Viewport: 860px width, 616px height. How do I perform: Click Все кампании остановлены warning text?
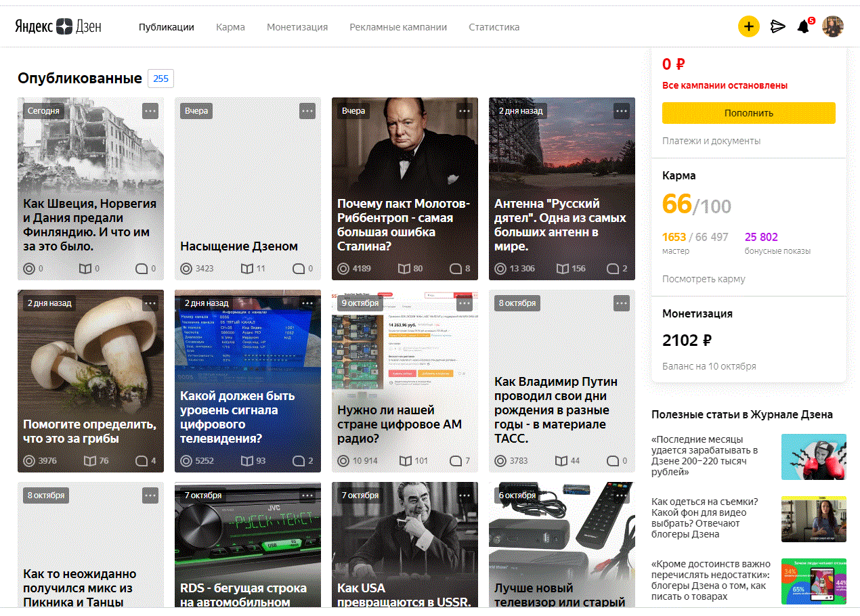point(725,85)
